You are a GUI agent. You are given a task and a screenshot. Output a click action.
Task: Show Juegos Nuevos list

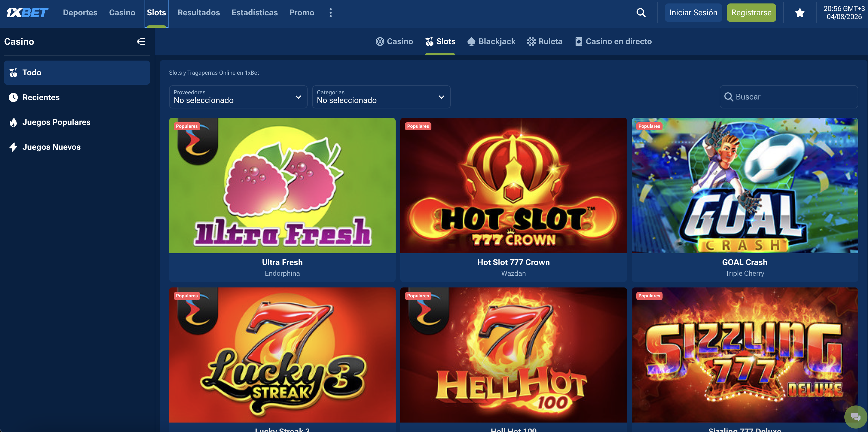(77, 147)
